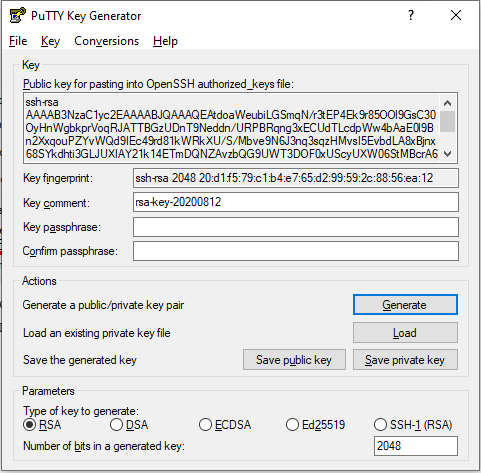Select the DSA key type radio button
Screen dimensions: 481x473
coord(116,425)
